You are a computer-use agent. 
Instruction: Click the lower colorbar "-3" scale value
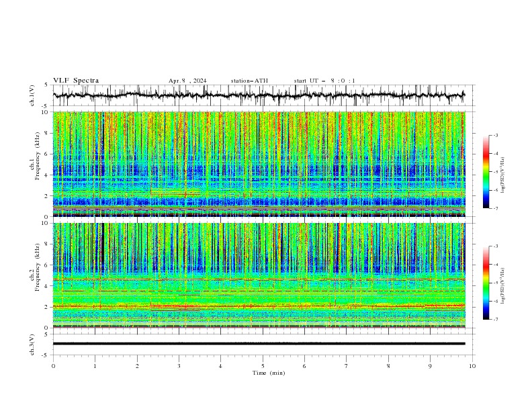point(495,246)
